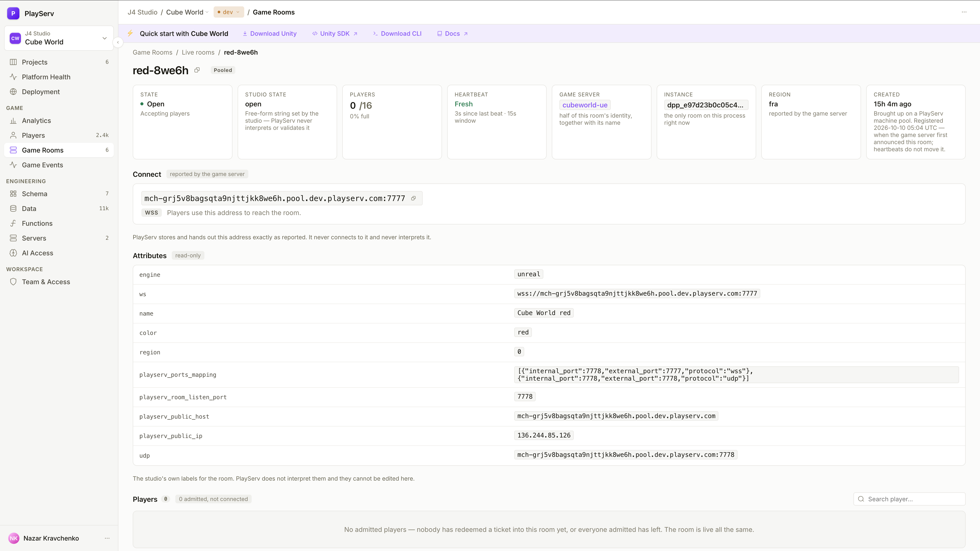Navigate to Live rooms breadcrumb
Image resolution: width=980 pixels, height=551 pixels.
click(x=198, y=53)
